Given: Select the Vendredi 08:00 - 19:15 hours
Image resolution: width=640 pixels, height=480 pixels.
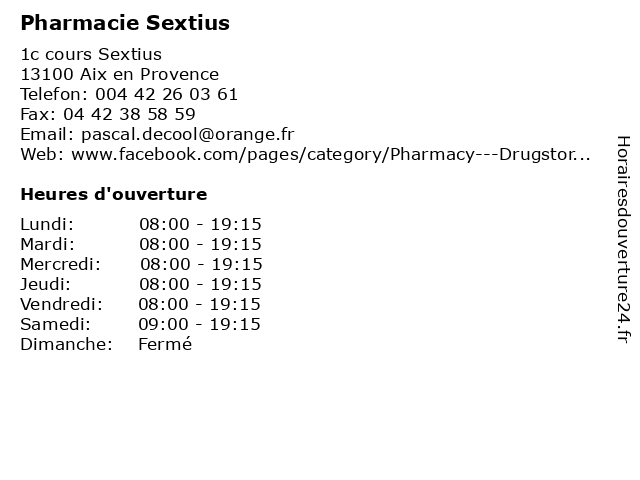Looking at the screenshot, I should pyautogui.click(x=199, y=304).
